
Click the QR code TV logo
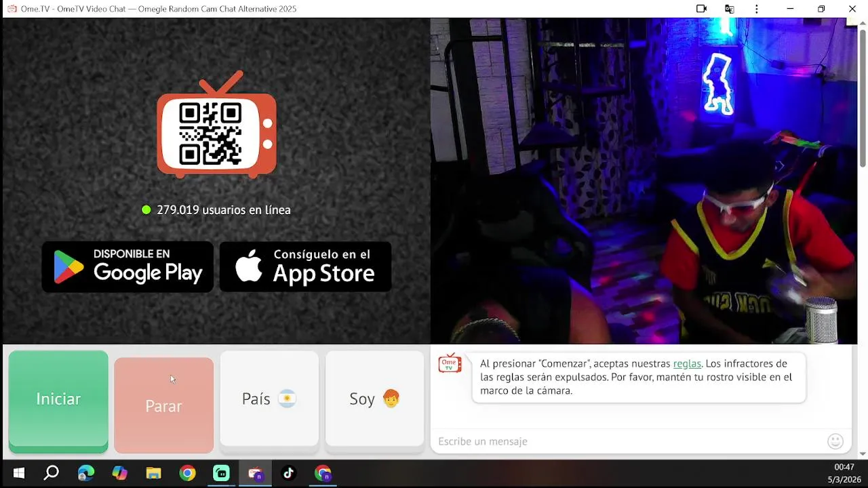click(216, 125)
